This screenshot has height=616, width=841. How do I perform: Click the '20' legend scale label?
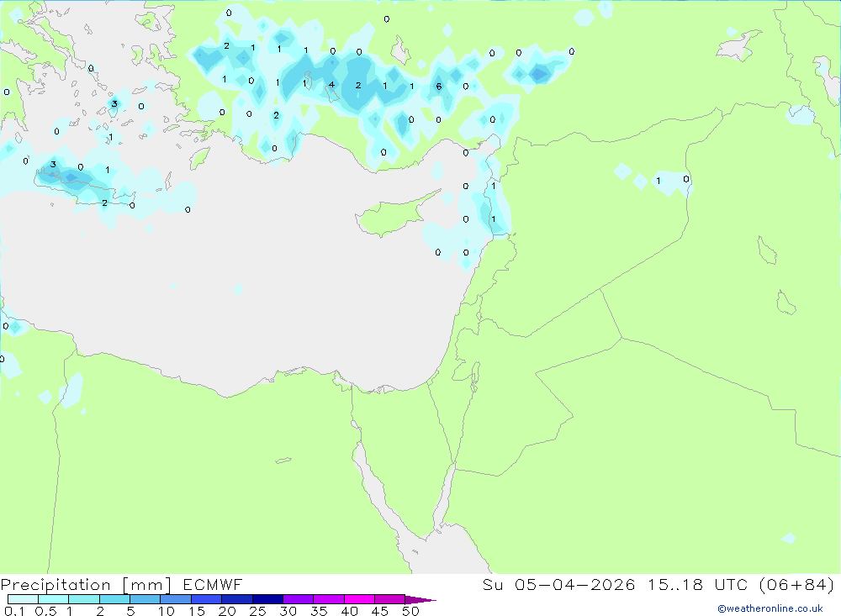(x=227, y=611)
